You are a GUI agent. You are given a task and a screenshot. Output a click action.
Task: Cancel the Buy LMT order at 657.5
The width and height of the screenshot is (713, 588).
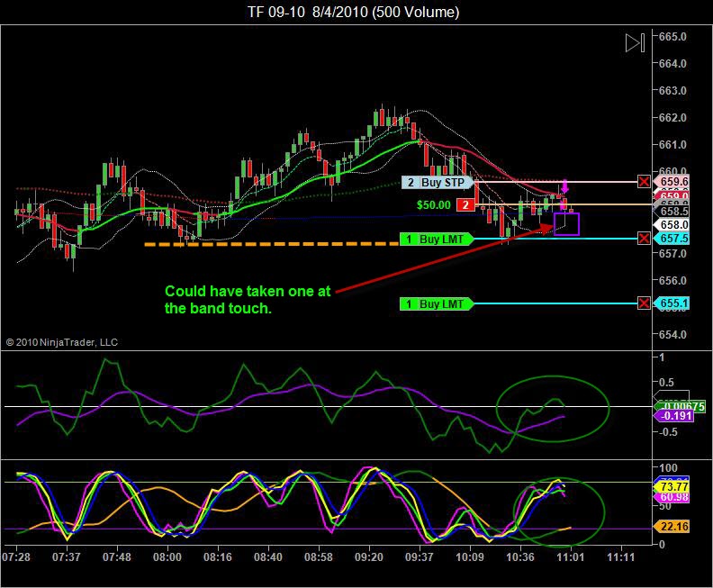[644, 239]
